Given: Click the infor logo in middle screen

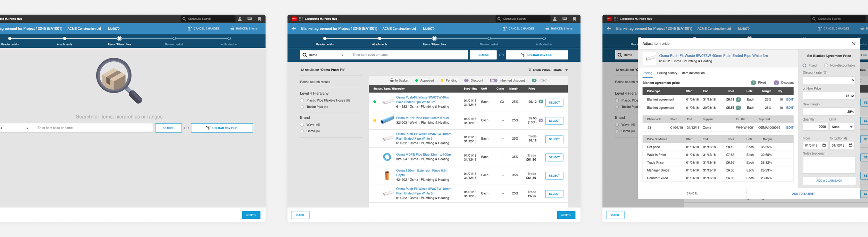Looking at the screenshot, I should (294, 19).
